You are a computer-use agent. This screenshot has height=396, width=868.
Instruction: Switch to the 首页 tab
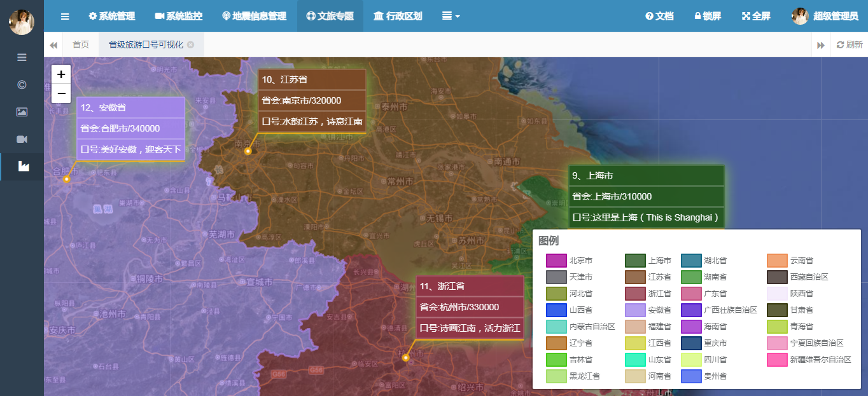pos(81,44)
